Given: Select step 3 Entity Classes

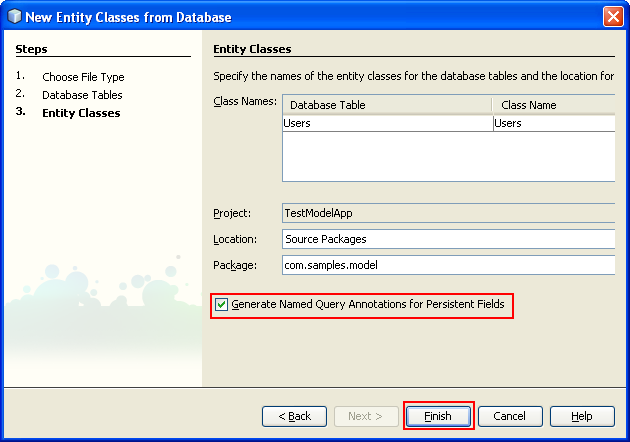Looking at the screenshot, I should click(81, 113).
